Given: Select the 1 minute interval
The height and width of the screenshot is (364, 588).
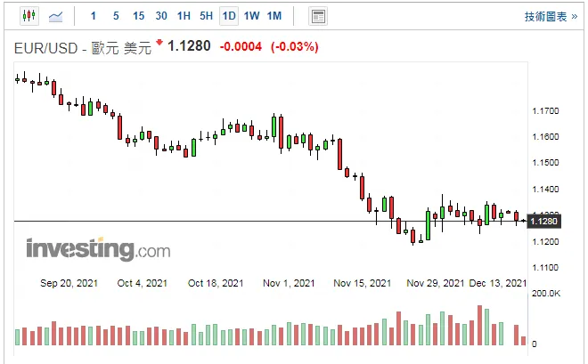Looking at the screenshot, I should click(93, 16).
